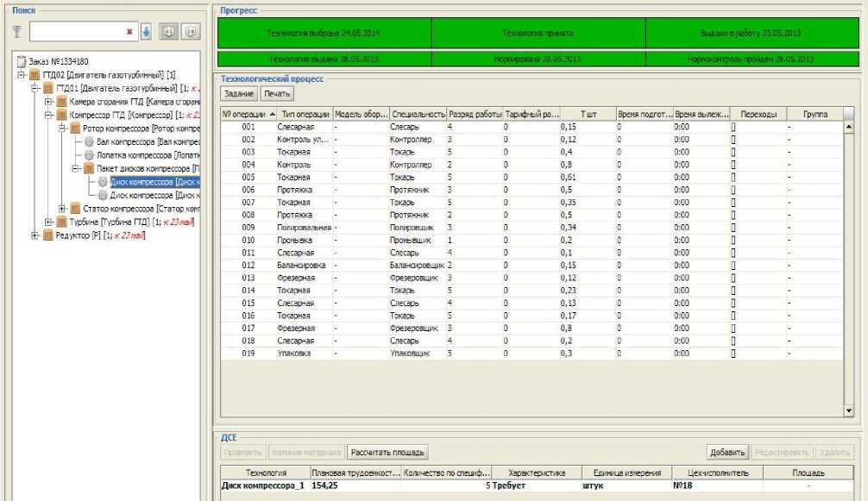Clear search field with red X icon
868x501 pixels.
[129, 32]
